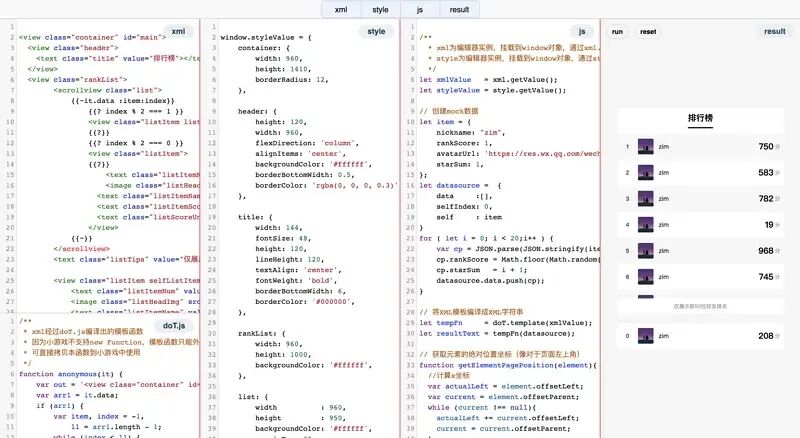Select score 208 in self rank row
This screenshot has width=800, height=438.
(766, 336)
